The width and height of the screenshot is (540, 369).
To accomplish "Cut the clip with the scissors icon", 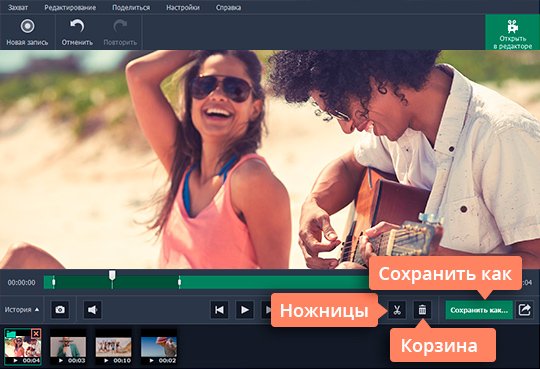I will [397, 310].
